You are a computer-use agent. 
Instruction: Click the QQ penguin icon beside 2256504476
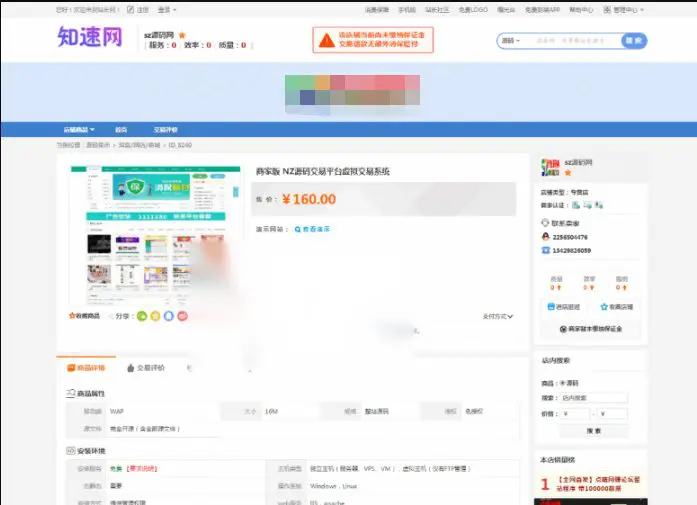tap(545, 236)
